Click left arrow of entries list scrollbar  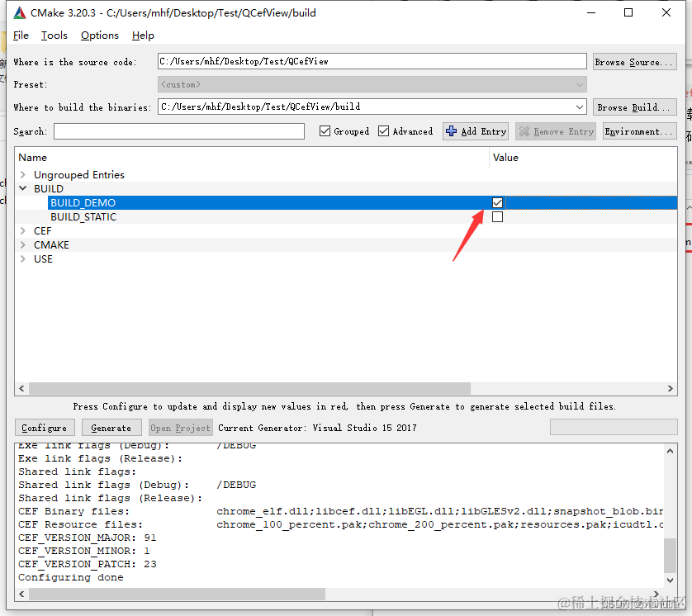click(21, 388)
